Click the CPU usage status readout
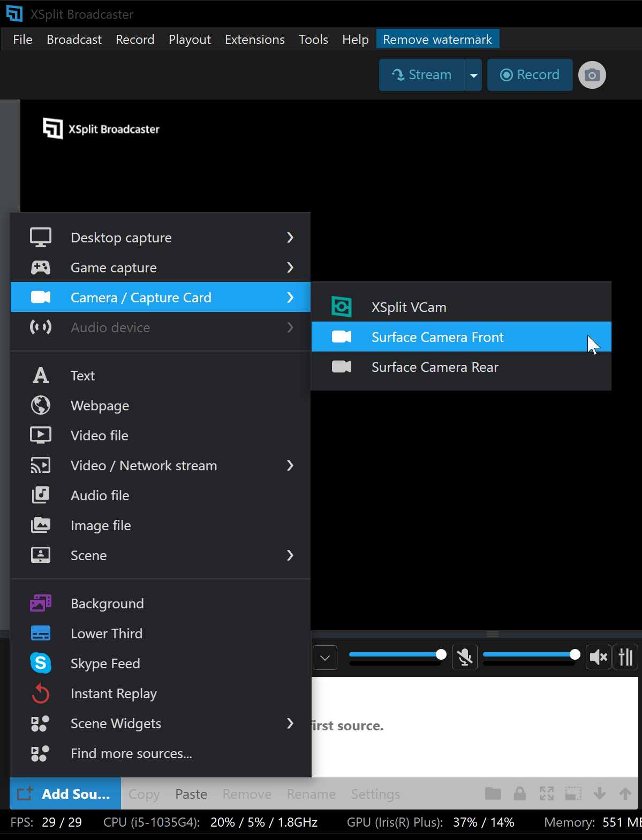 (x=210, y=822)
